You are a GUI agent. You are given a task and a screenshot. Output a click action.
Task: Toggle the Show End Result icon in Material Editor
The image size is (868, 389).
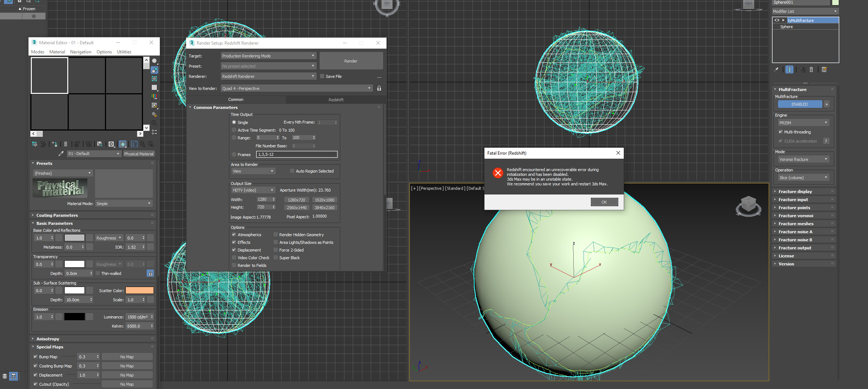134,144
